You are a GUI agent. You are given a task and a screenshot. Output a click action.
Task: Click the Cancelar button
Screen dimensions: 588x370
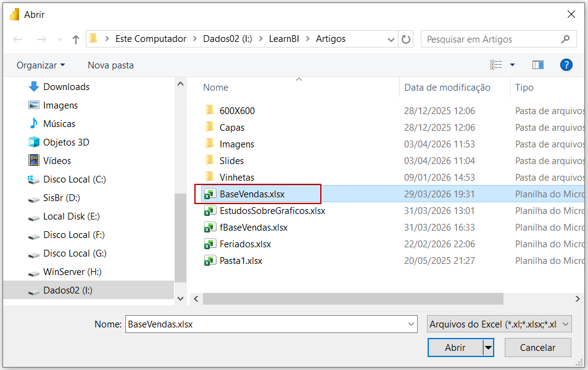point(538,348)
